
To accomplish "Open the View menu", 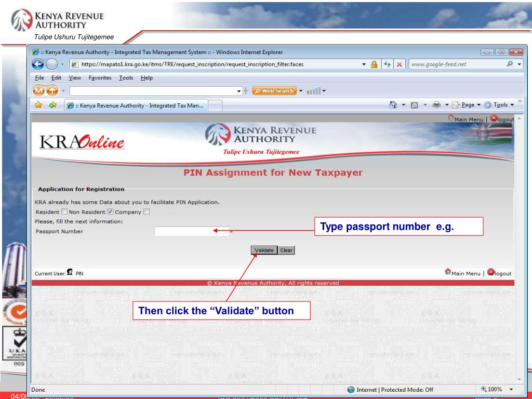I will click(x=75, y=78).
